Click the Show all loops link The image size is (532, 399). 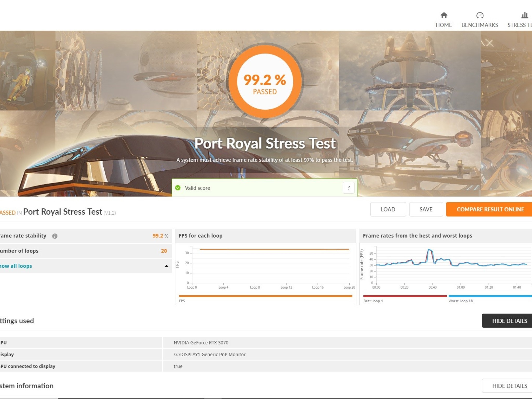(x=16, y=266)
